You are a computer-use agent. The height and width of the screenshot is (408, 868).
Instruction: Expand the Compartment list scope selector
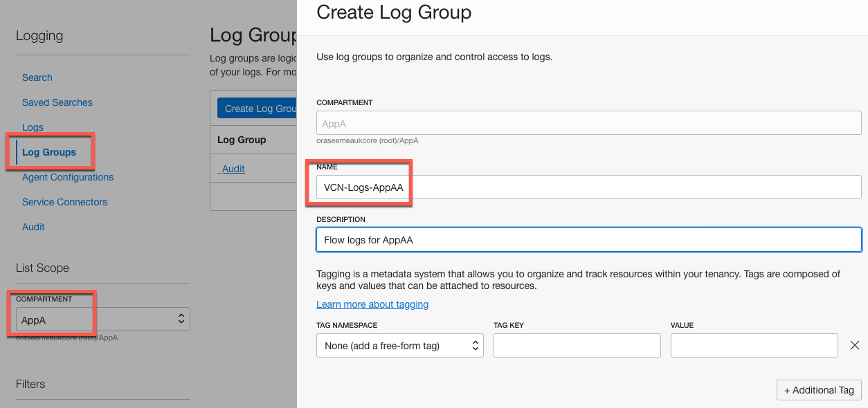(102, 319)
